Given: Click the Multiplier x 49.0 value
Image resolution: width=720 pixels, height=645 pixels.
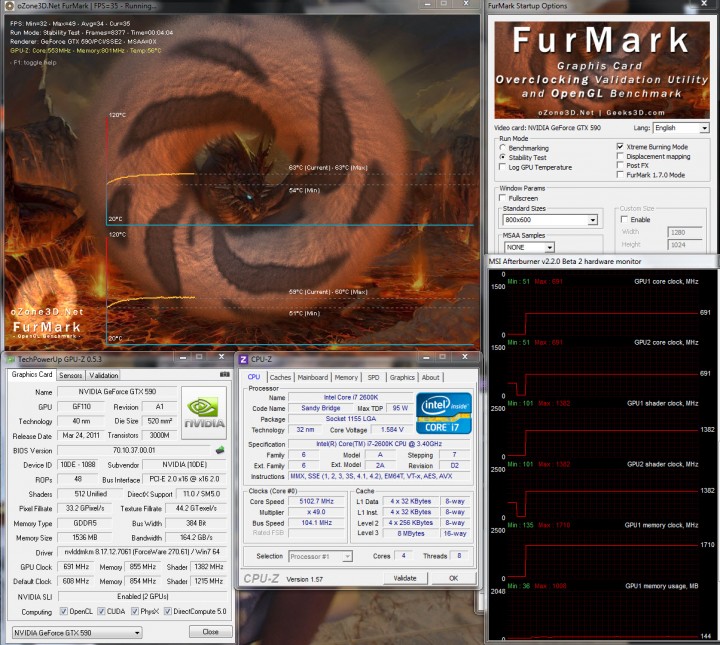Looking at the screenshot, I should (316, 512).
